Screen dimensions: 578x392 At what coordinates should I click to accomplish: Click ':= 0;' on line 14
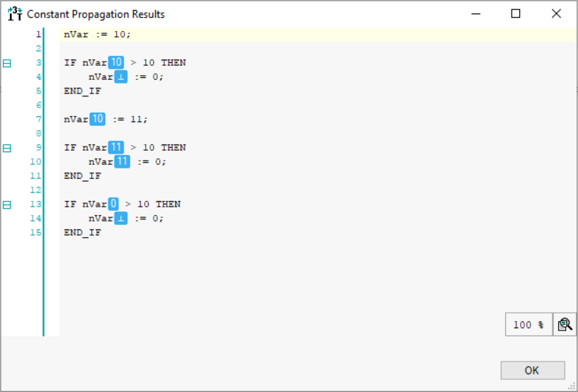(149, 219)
